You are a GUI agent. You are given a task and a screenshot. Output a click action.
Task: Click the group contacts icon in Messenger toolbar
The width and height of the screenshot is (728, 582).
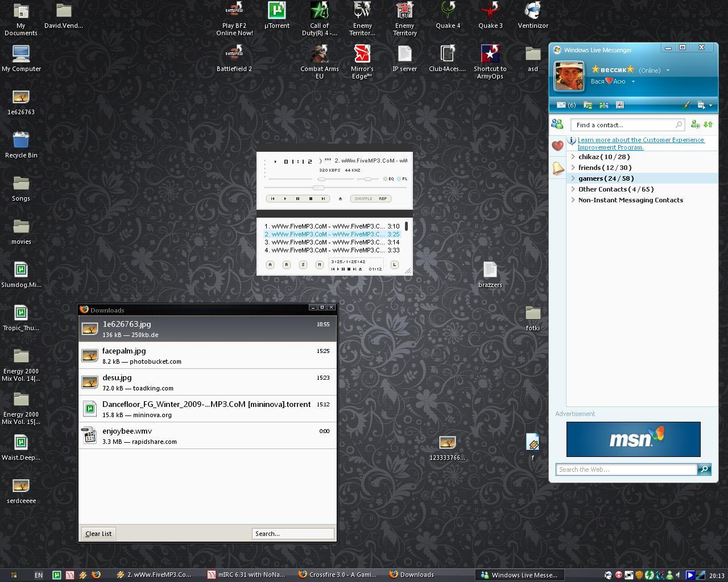[x=603, y=105]
